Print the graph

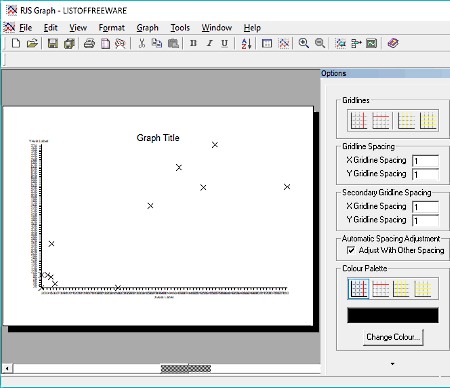pyautogui.click(x=89, y=43)
